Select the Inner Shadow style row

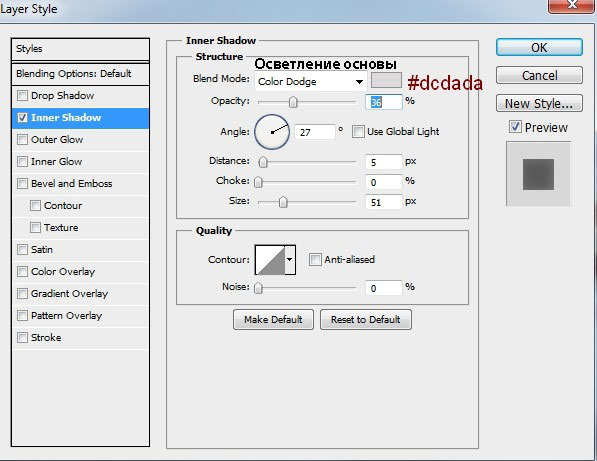click(80, 118)
